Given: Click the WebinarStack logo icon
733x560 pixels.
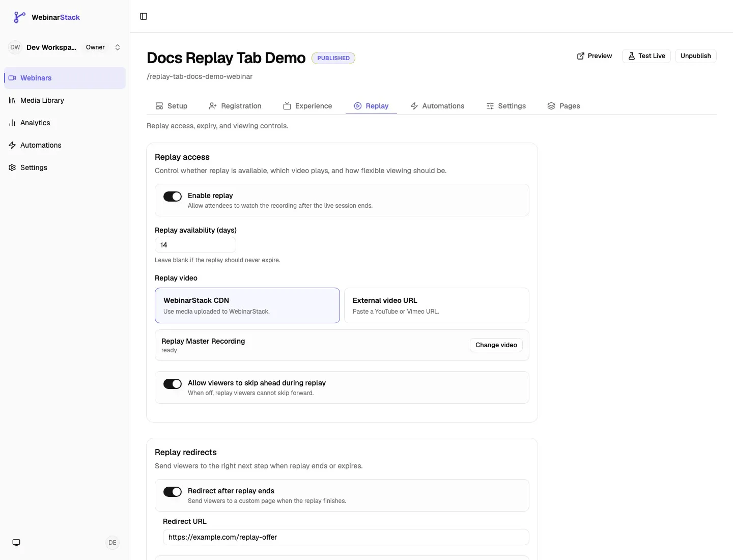Looking at the screenshot, I should 19,17.
